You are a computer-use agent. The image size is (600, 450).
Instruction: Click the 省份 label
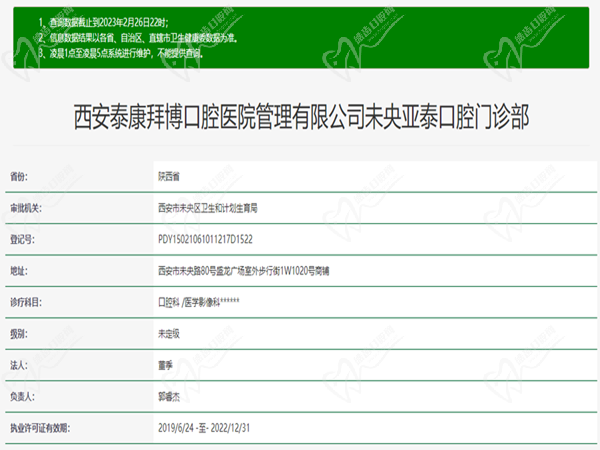(18, 176)
